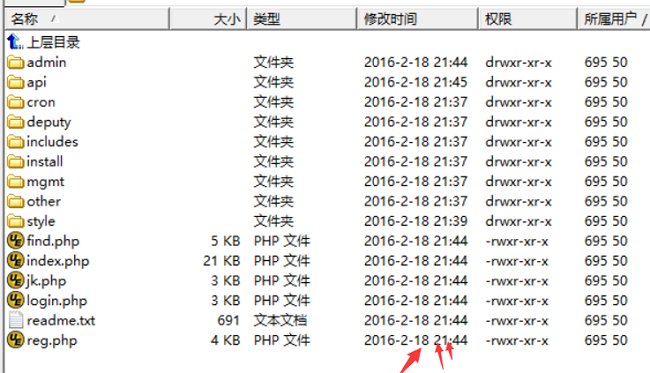
Task: Select the mgmt folder icon
Action: (15, 182)
